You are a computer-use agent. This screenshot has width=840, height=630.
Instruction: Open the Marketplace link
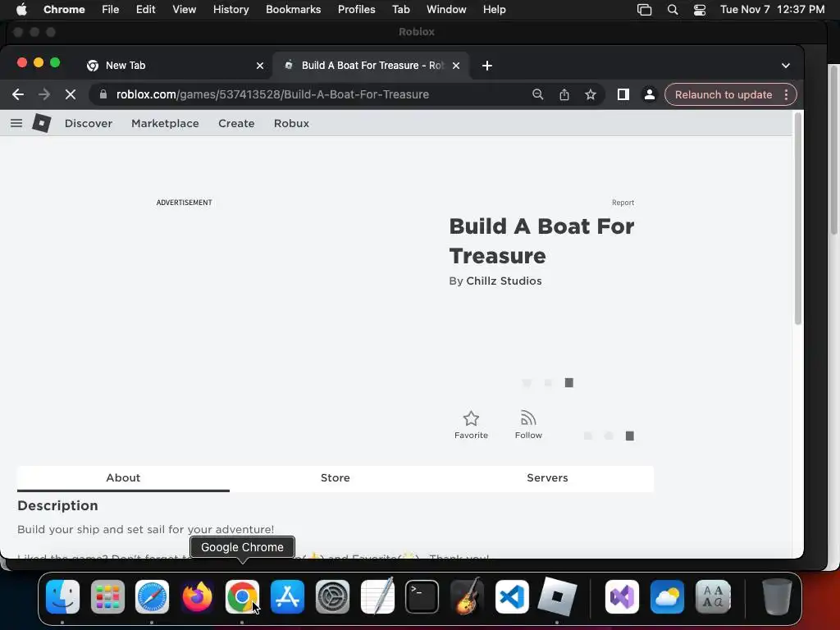165,123
